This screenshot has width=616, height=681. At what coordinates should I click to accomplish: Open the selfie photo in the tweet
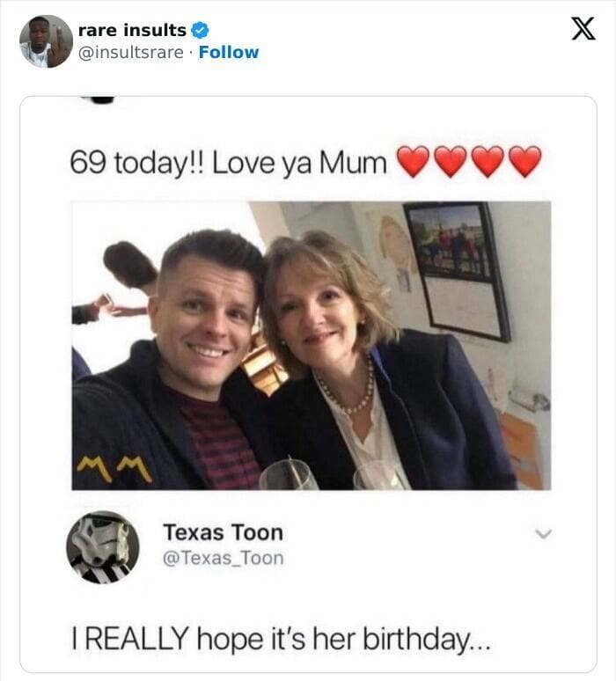pyautogui.click(x=311, y=345)
